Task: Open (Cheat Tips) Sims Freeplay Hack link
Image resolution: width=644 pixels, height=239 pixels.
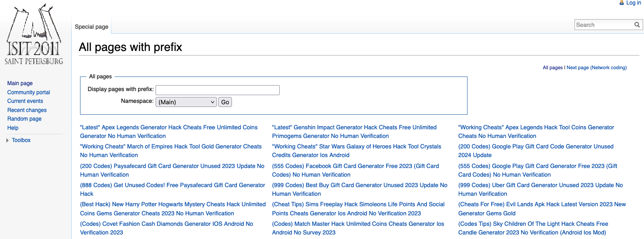Action: point(358,209)
